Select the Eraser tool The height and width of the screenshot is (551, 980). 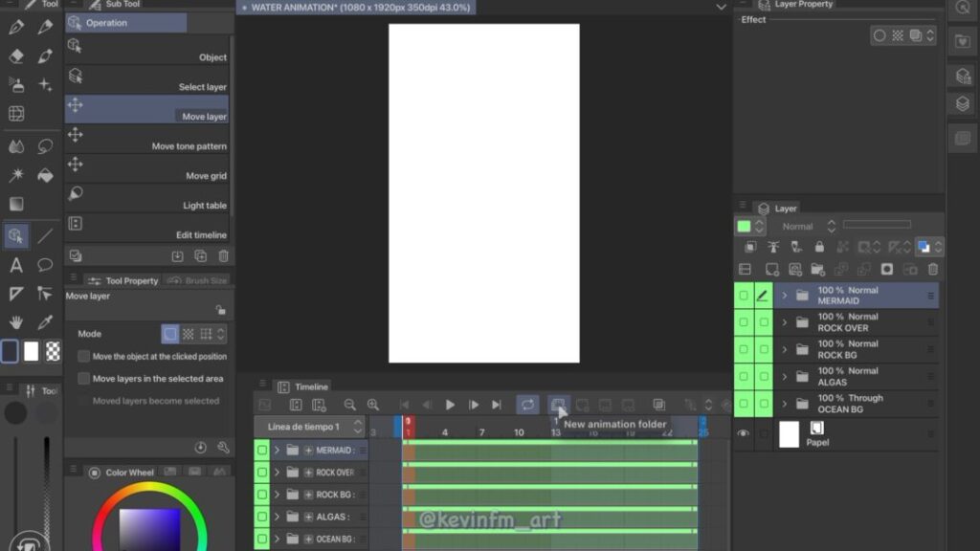16,55
